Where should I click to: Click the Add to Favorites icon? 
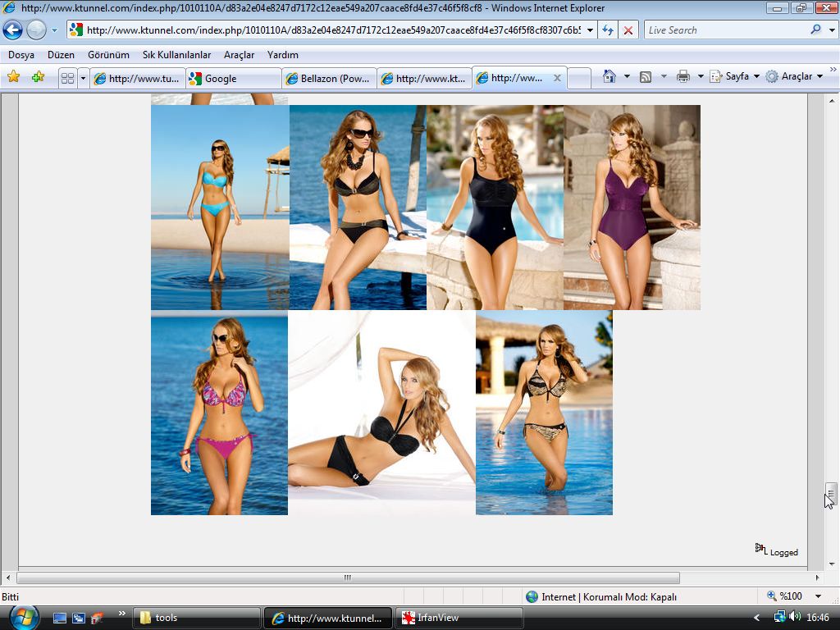[x=38, y=77]
